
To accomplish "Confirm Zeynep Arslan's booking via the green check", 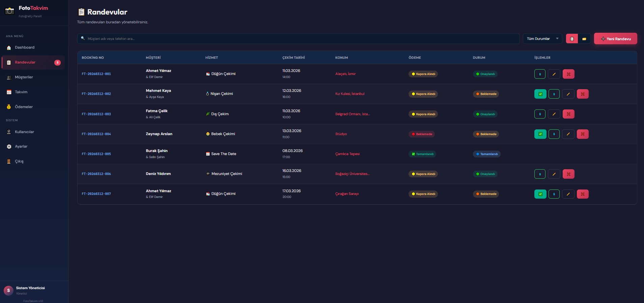I will (540, 134).
